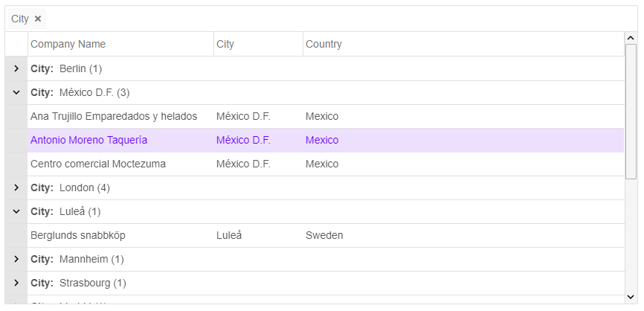Click the Sweden country cell
644x311 pixels.
(324, 235)
